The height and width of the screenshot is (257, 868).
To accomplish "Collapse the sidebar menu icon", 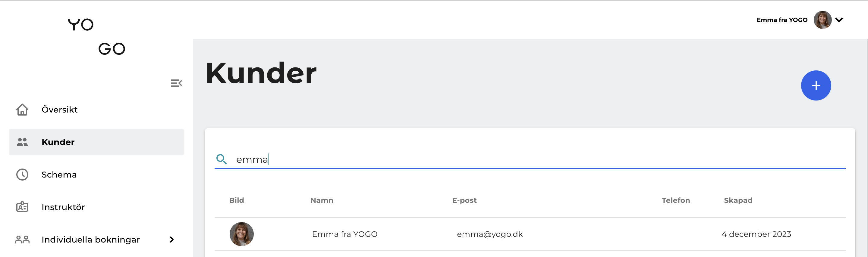I will click(x=176, y=83).
